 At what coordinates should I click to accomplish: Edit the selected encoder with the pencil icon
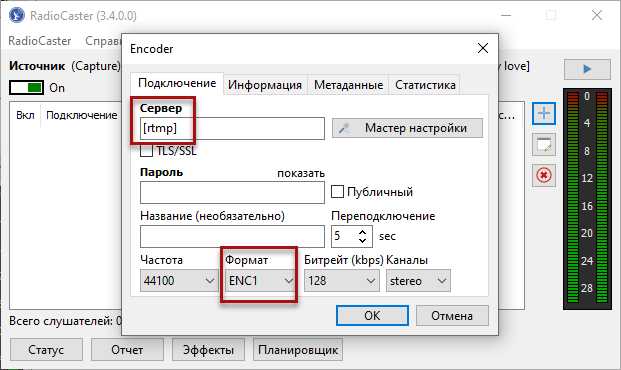point(544,144)
